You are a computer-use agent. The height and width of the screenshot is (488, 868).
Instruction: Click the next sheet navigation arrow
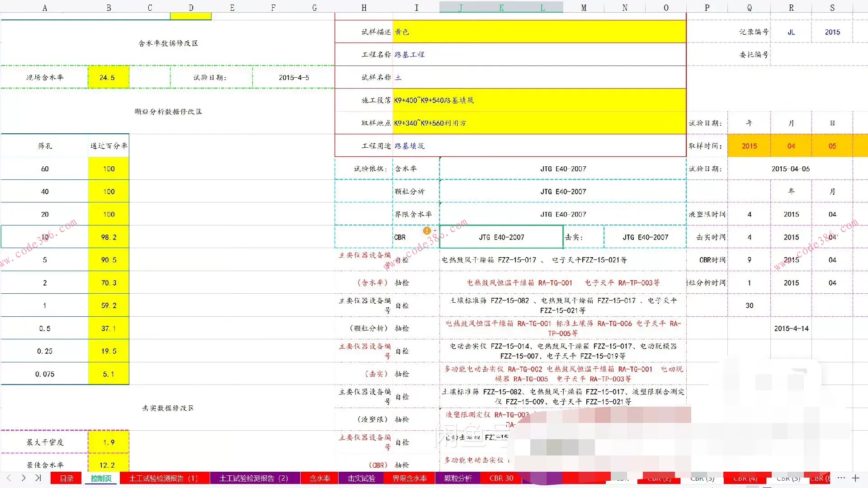click(24, 478)
